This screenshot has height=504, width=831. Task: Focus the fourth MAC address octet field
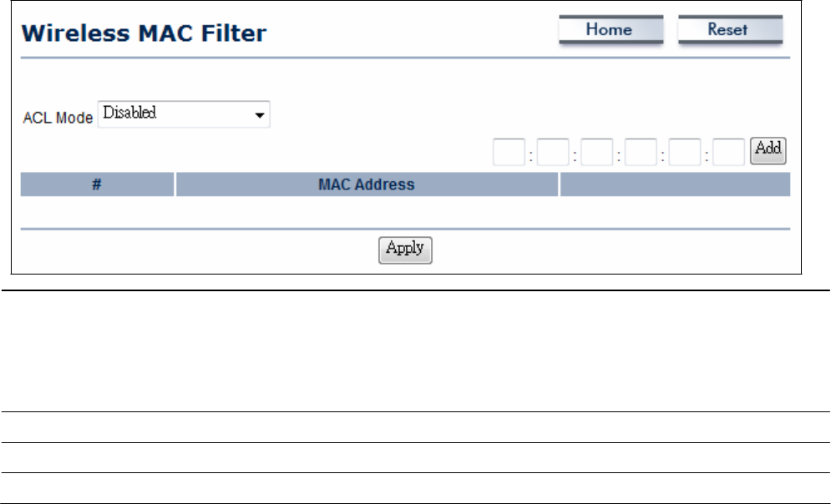(x=641, y=153)
